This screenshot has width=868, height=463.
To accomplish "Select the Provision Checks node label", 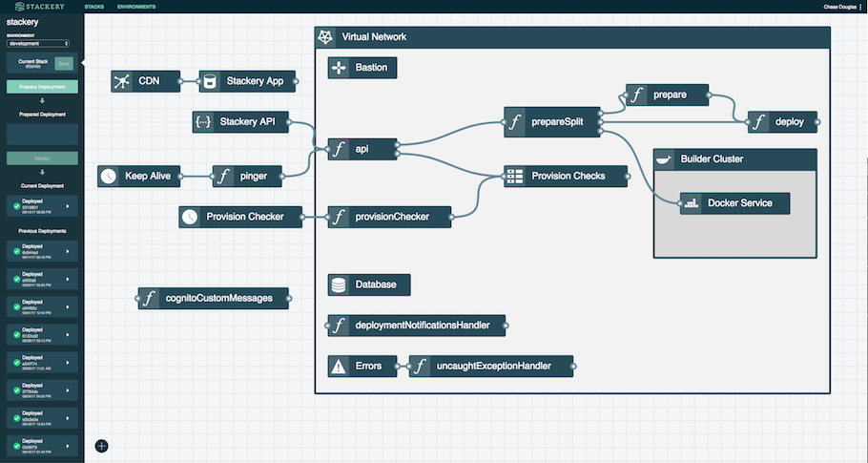I will [568, 176].
